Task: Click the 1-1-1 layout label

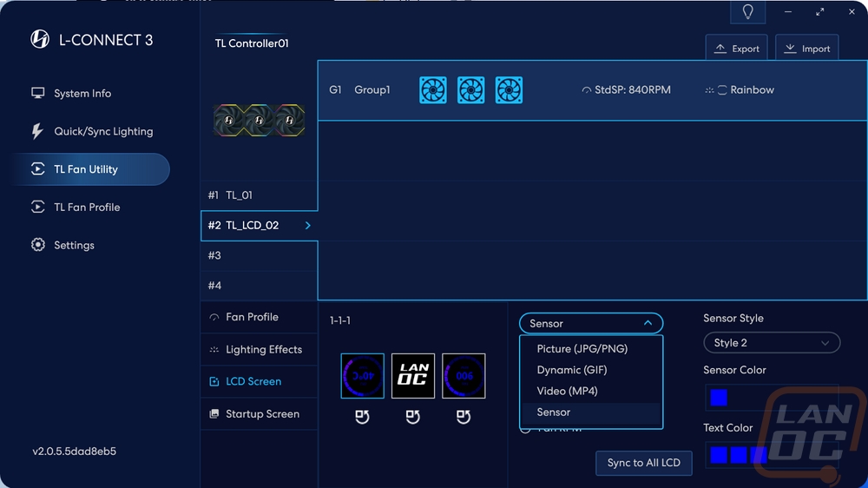Action: [x=340, y=320]
